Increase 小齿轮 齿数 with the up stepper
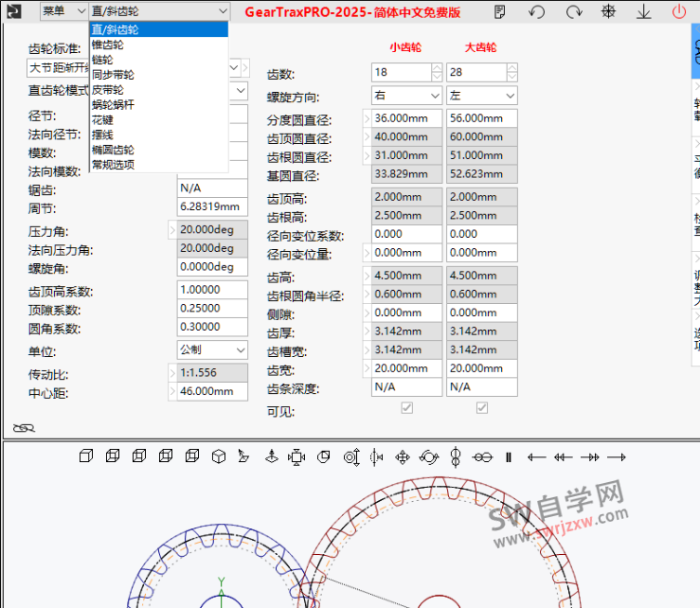The height and width of the screenshot is (608, 700). (437, 68)
